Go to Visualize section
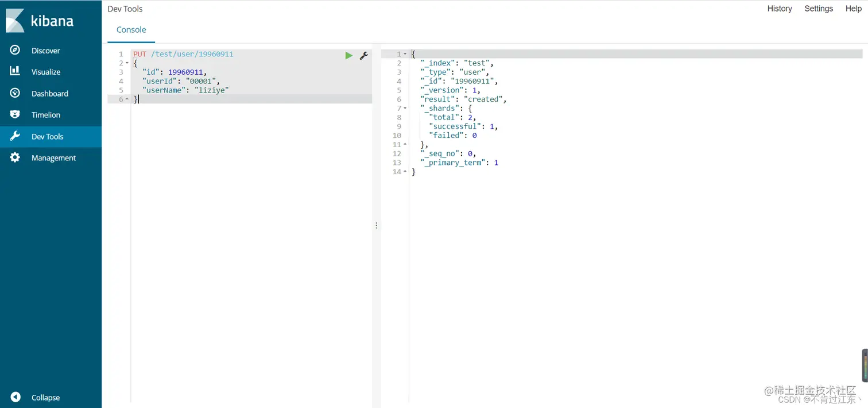The height and width of the screenshot is (408, 868). [x=46, y=72]
